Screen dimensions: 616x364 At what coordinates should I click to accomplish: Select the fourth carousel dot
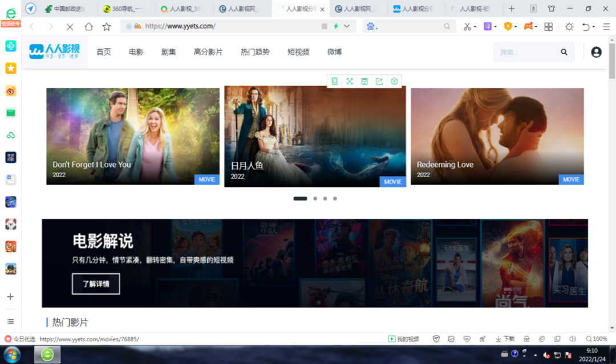pyautogui.click(x=335, y=198)
